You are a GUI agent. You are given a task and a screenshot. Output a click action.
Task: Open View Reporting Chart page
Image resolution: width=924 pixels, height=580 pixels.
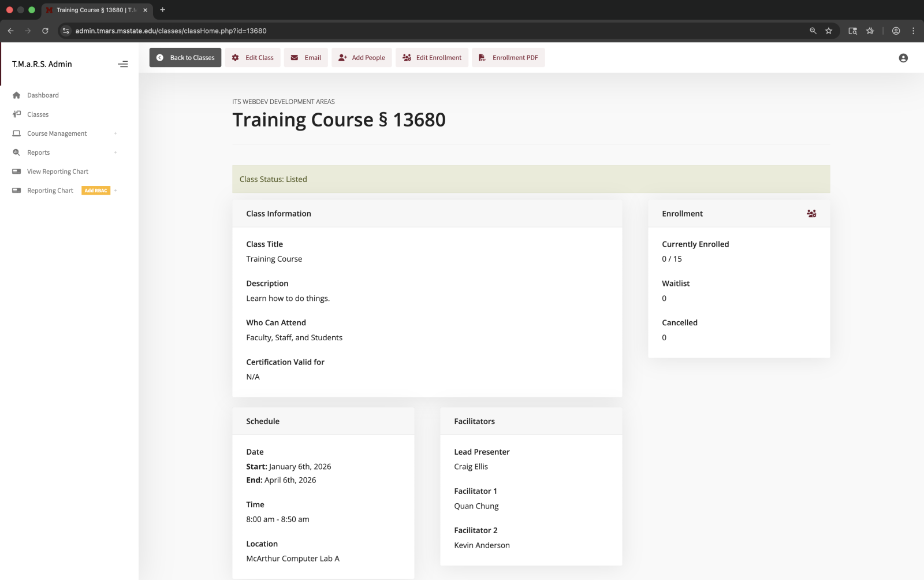point(57,172)
